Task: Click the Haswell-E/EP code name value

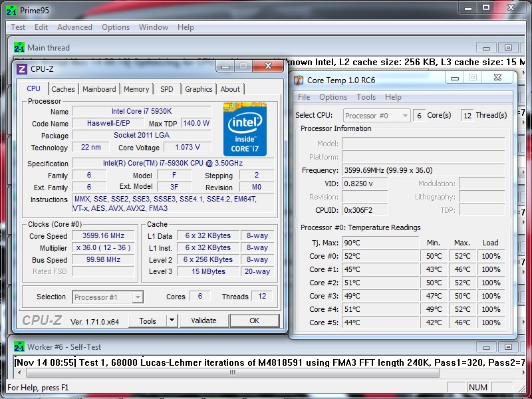Action: pos(108,123)
